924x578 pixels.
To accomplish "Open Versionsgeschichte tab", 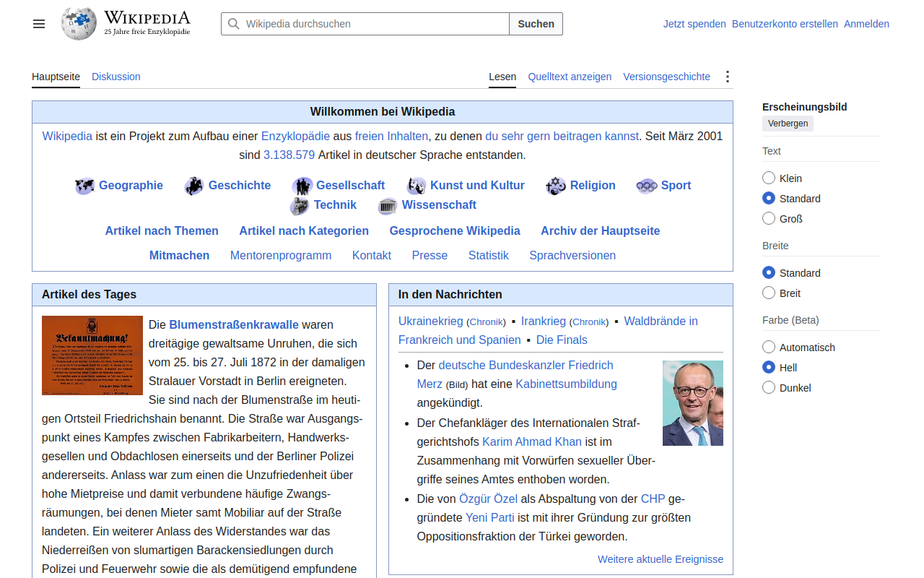I will coord(666,77).
